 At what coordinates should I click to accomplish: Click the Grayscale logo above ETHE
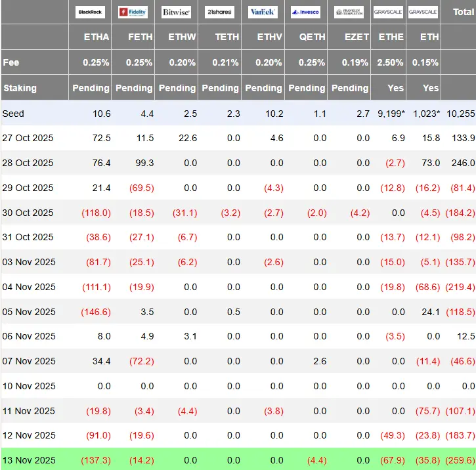pos(388,12)
